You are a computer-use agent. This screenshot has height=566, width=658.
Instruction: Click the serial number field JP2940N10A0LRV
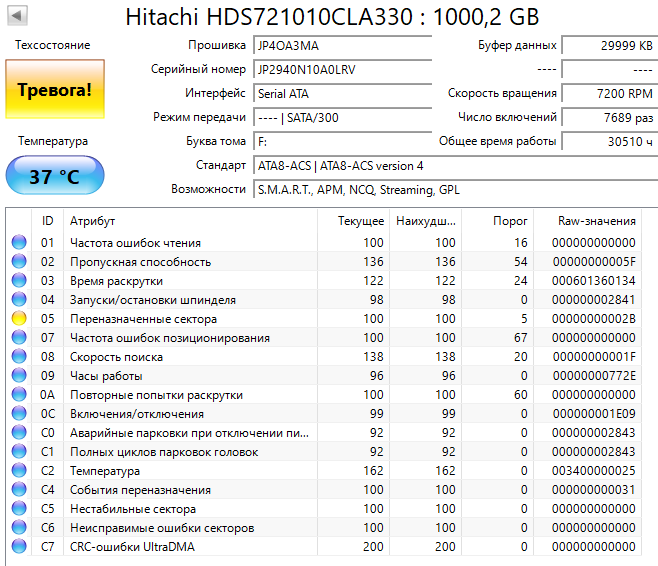point(342,69)
